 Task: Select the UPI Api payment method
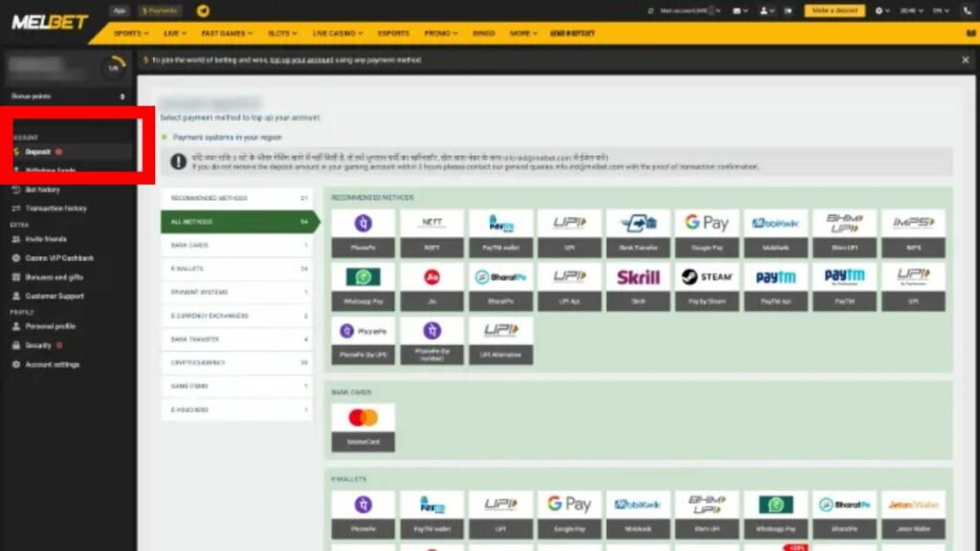(569, 287)
